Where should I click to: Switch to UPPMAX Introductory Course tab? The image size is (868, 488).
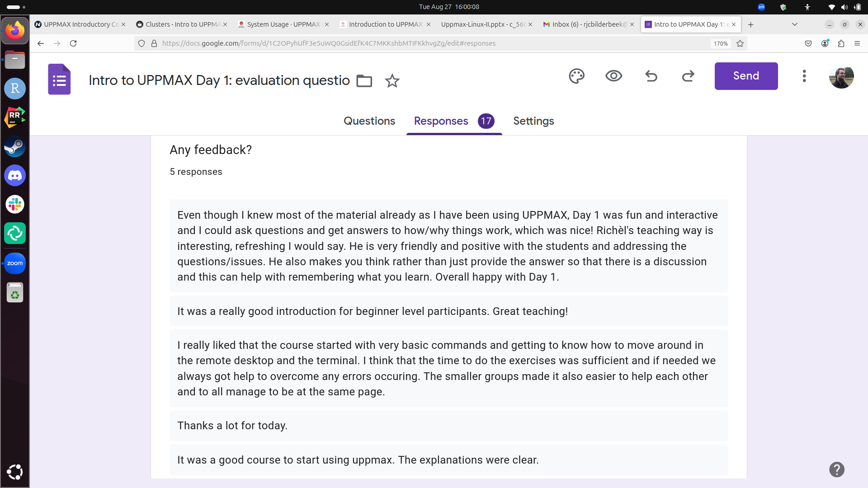point(80,24)
